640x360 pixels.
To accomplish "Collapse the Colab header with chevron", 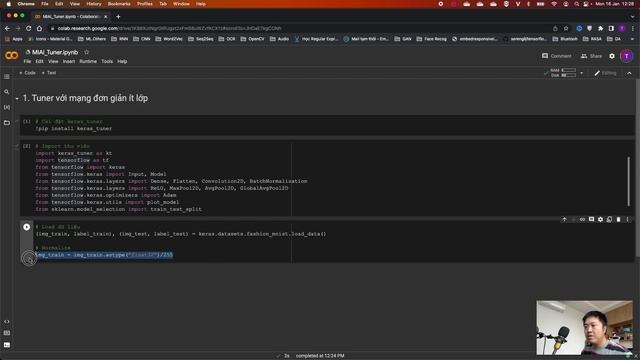I will pyautogui.click(x=629, y=73).
